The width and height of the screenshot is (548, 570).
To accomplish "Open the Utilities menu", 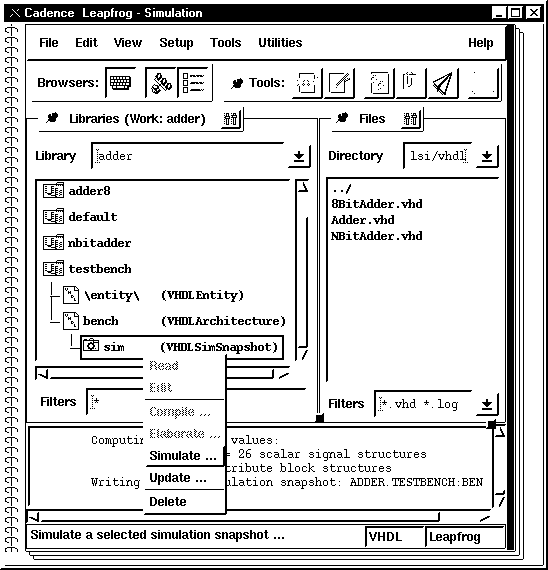I will tap(280, 43).
